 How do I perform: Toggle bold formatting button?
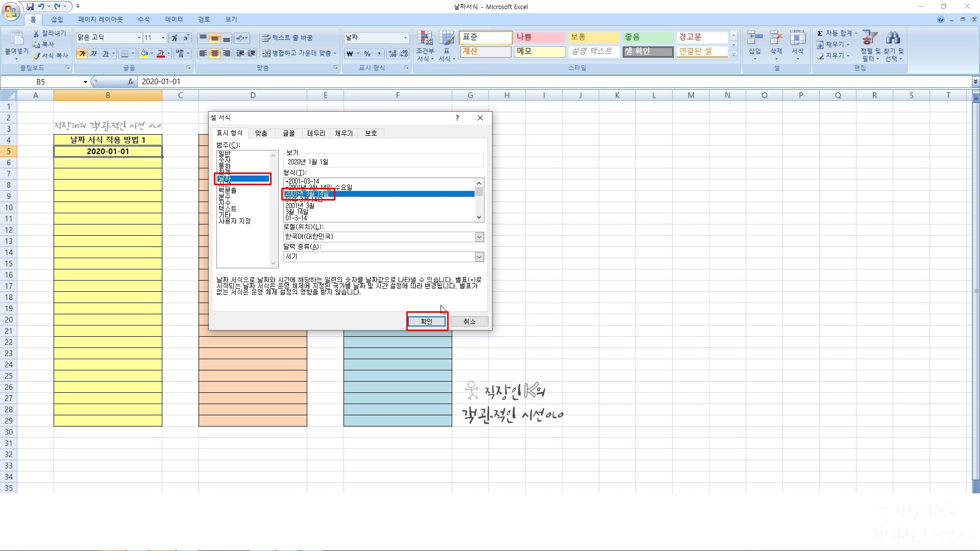(82, 54)
